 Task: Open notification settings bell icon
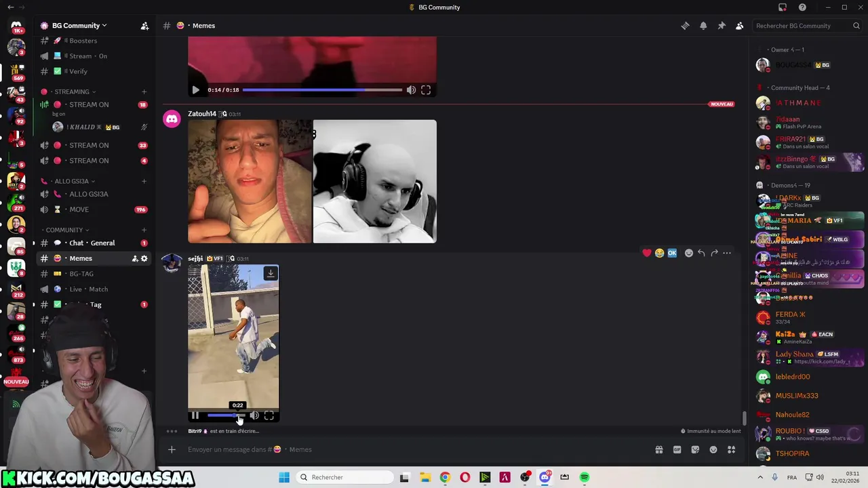pyautogui.click(x=703, y=26)
